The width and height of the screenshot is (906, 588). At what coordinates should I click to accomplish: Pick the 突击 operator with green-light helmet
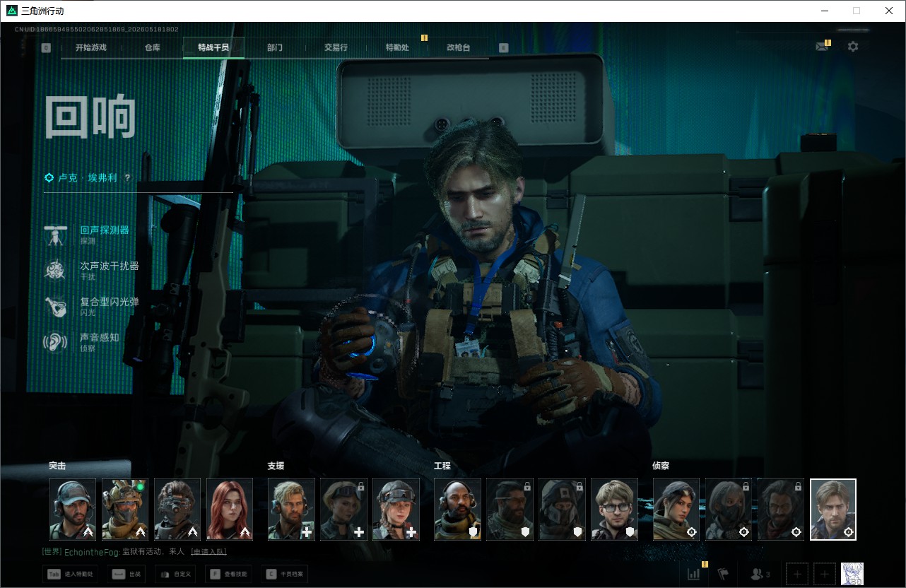125,510
